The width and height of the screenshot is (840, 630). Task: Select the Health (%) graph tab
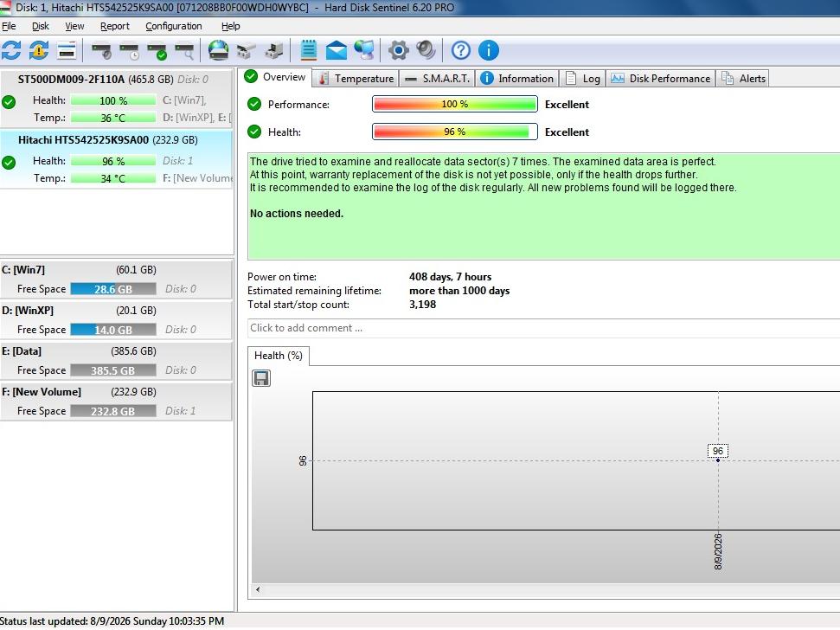[278, 356]
